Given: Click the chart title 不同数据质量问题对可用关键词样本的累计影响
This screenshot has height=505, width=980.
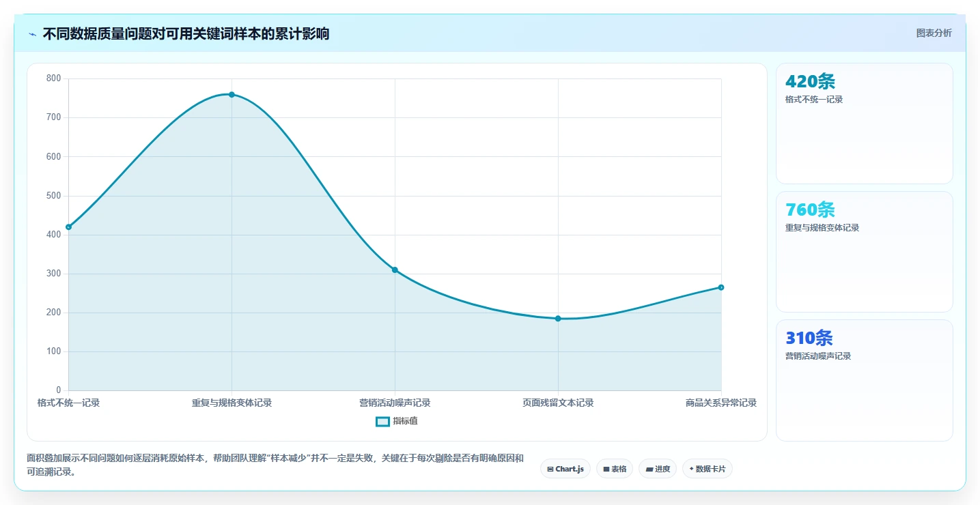Looking at the screenshot, I should 186,33.
